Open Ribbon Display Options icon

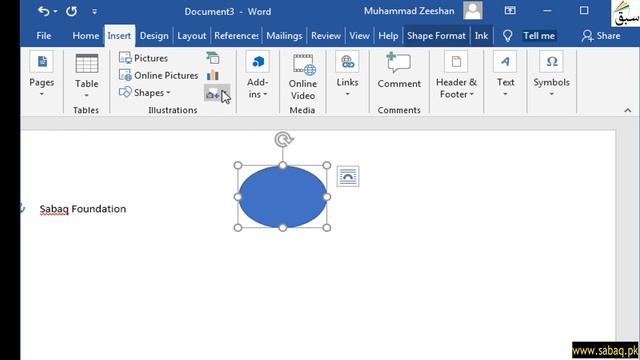pos(510,11)
